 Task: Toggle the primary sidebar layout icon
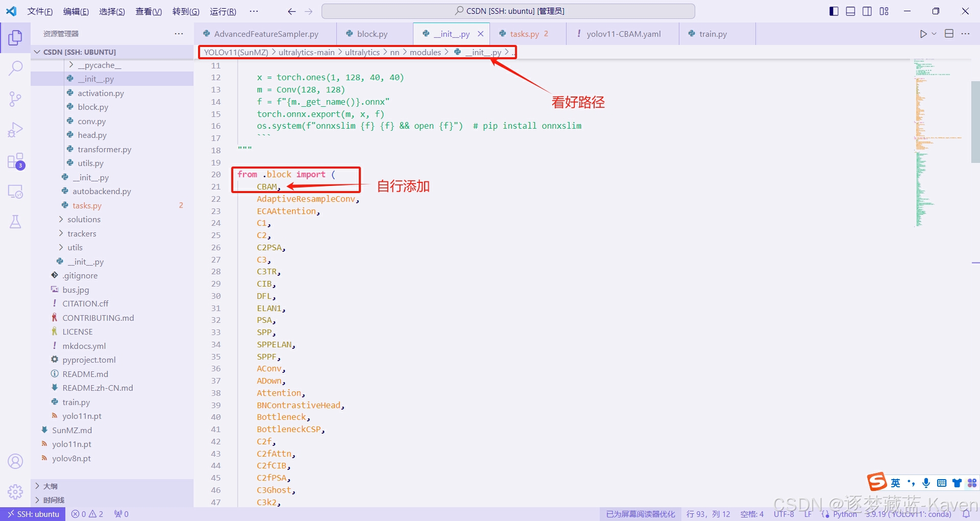[834, 11]
